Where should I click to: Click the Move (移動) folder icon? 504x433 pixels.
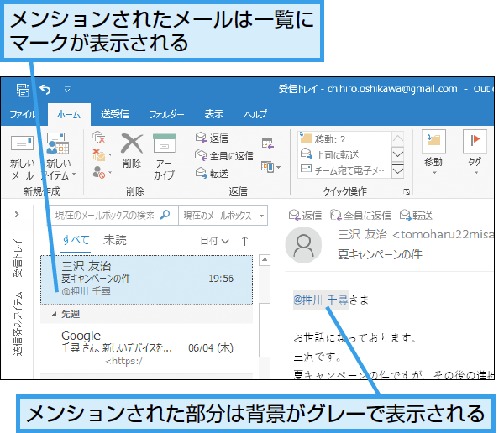point(433,141)
